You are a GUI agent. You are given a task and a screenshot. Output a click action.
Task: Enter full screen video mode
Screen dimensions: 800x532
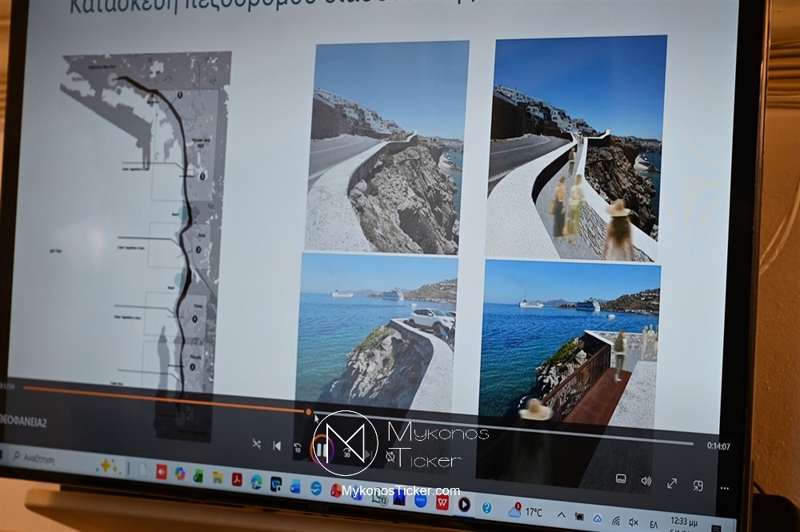[672, 483]
